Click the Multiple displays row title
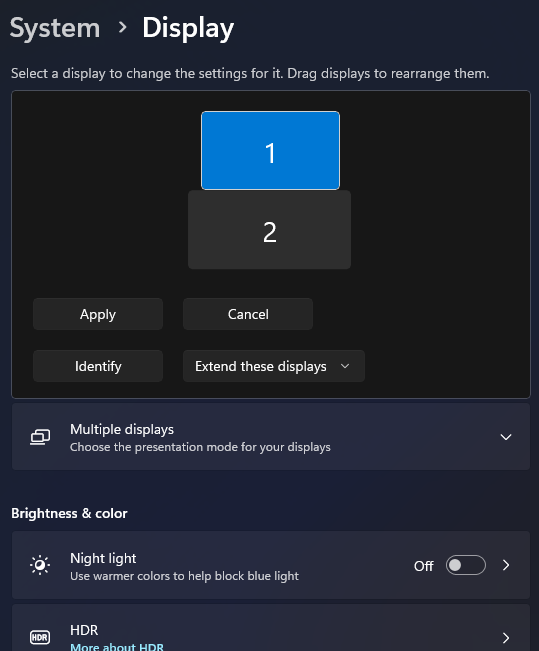The image size is (539, 651). (x=122, y=429)
